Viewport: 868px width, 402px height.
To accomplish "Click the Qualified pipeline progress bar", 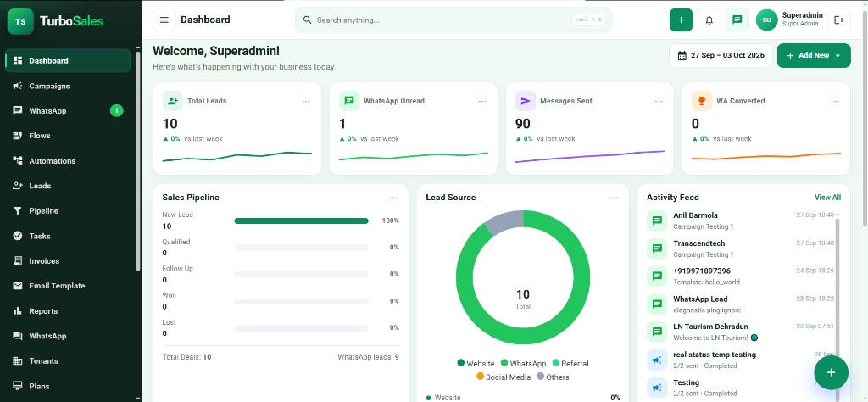I will (x=301, y=248).
